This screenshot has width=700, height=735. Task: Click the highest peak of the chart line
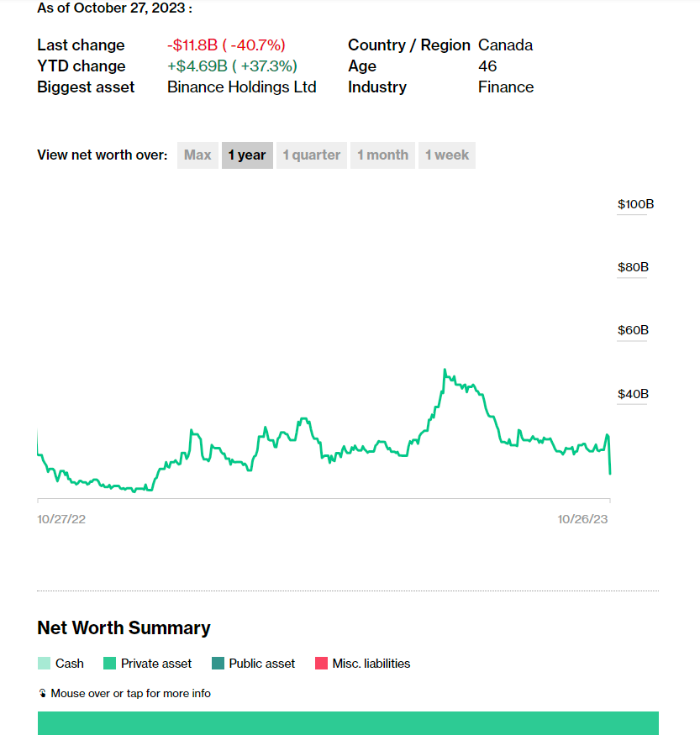pyautogui.click(x=445, y=370)
